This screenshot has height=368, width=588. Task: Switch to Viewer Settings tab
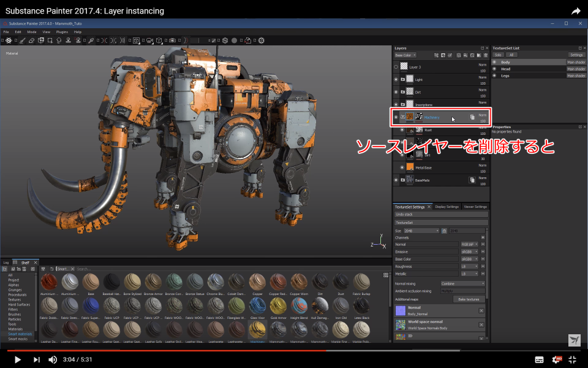tap(475, 207)
